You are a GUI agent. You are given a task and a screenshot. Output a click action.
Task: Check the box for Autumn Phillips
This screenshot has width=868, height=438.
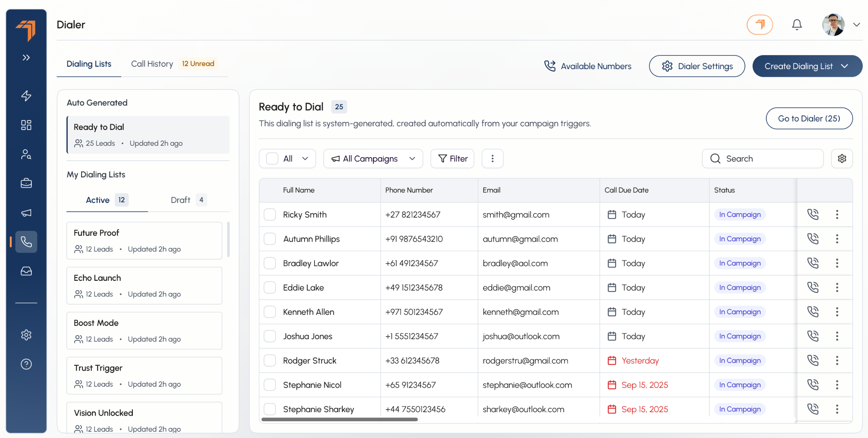270,239
